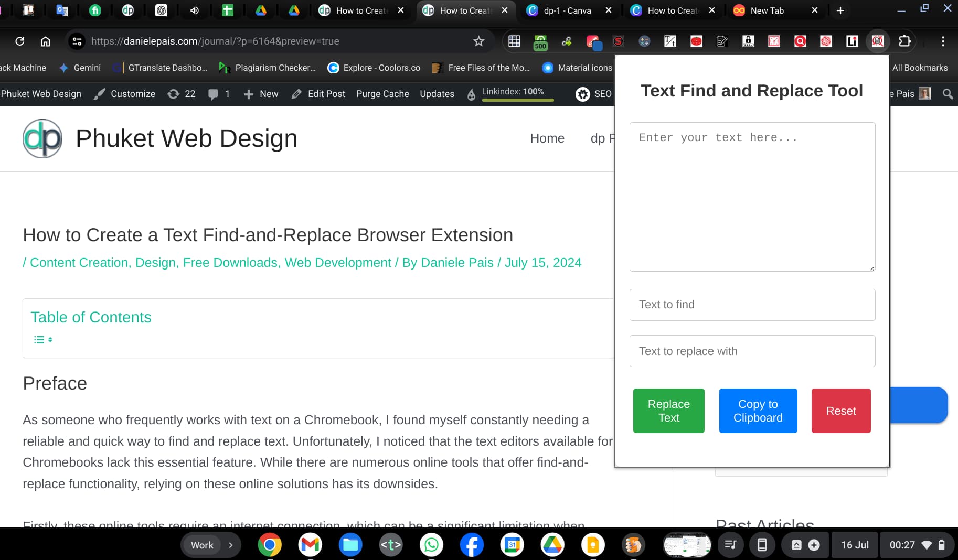The width and height of the screenshot is (958, 560).
Task: Open the Chrome three-dot menu
Action: click(943, 41)
